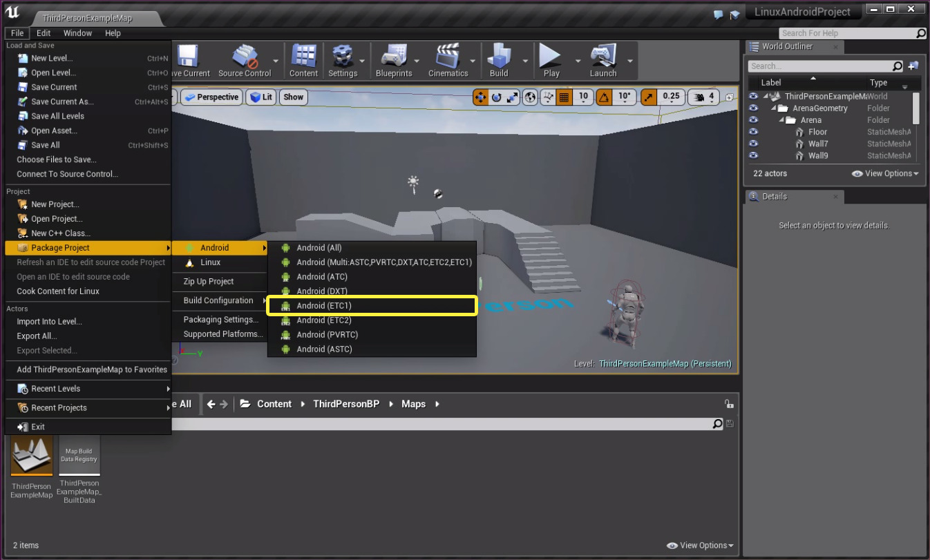Toggle grid snapping in the viewport toolbar
The width and height of the screenshot is (930, 560).
click(x=564, y=97)
